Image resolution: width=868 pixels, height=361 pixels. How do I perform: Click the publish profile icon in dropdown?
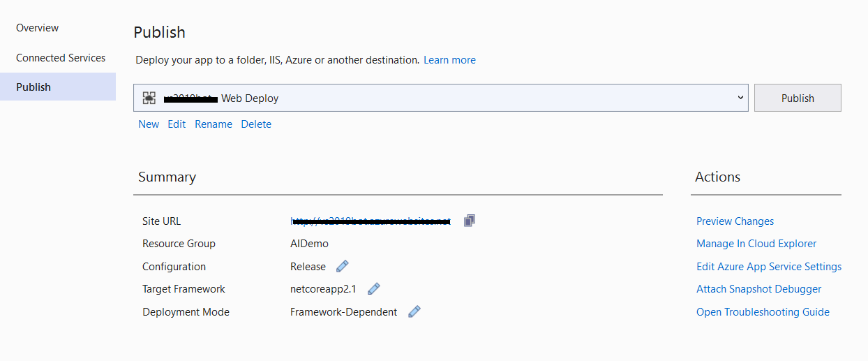(149, 98)
